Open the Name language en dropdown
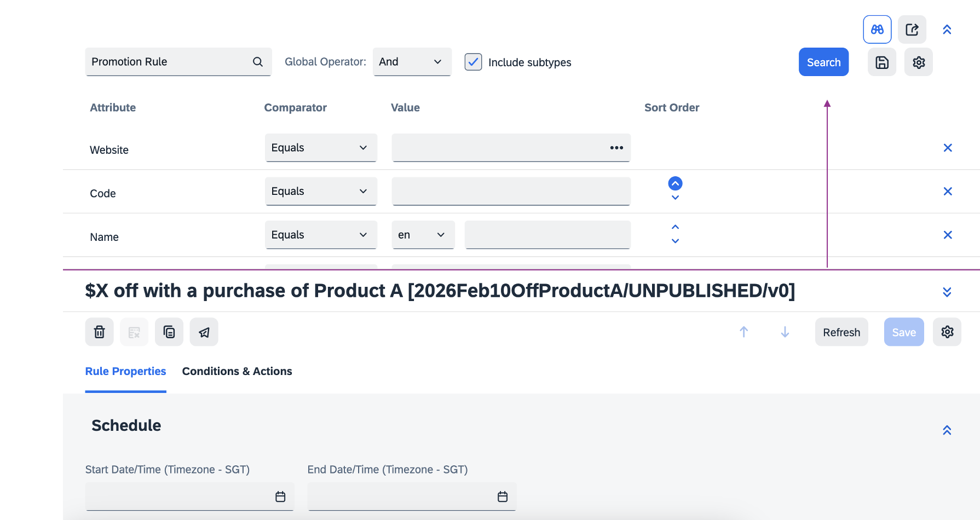 423,235
